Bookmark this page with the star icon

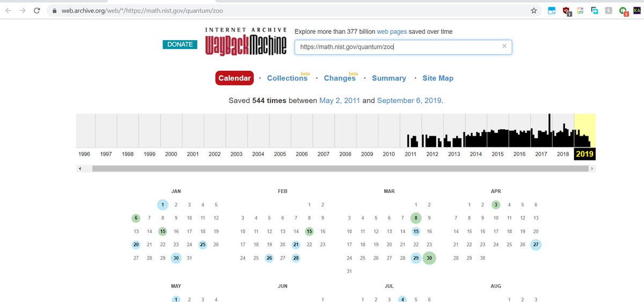click(x=534, y=10)
